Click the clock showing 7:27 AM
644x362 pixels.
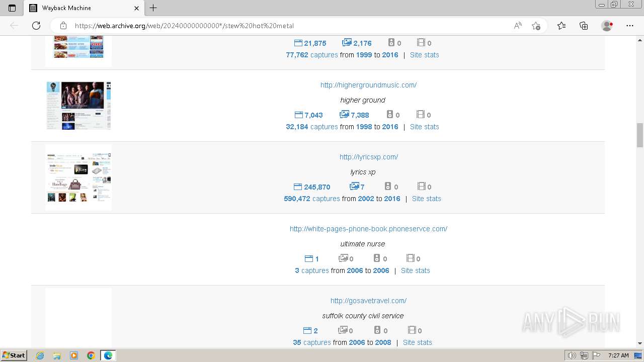click(618, 355)
